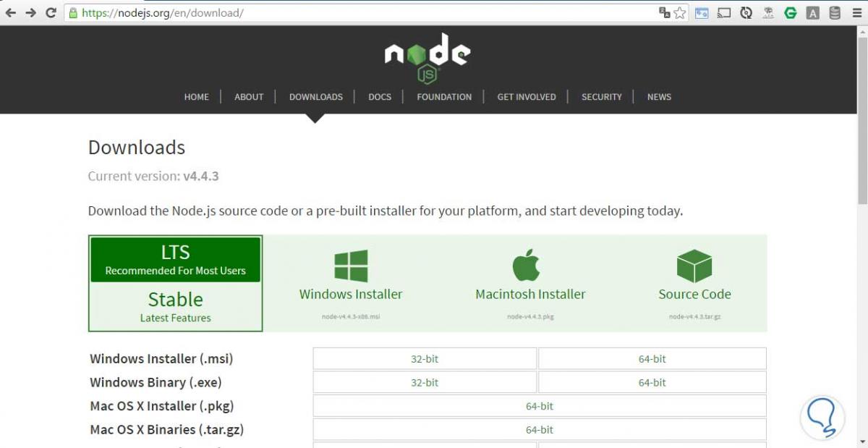Click the Windows Binary (.exe) row label

tap(156, 383)
